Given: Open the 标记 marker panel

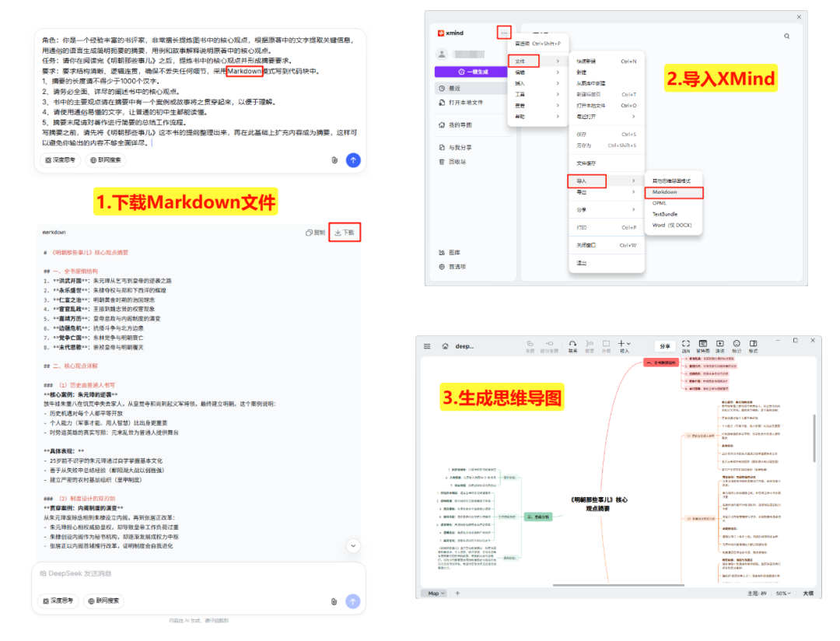Looking at the screenshot, I should point(737,347).
